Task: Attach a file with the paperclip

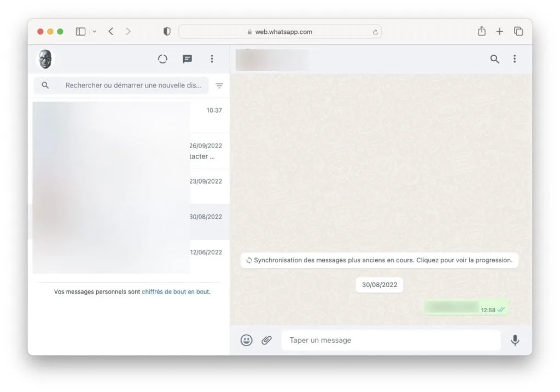Action: pos(267,340)
